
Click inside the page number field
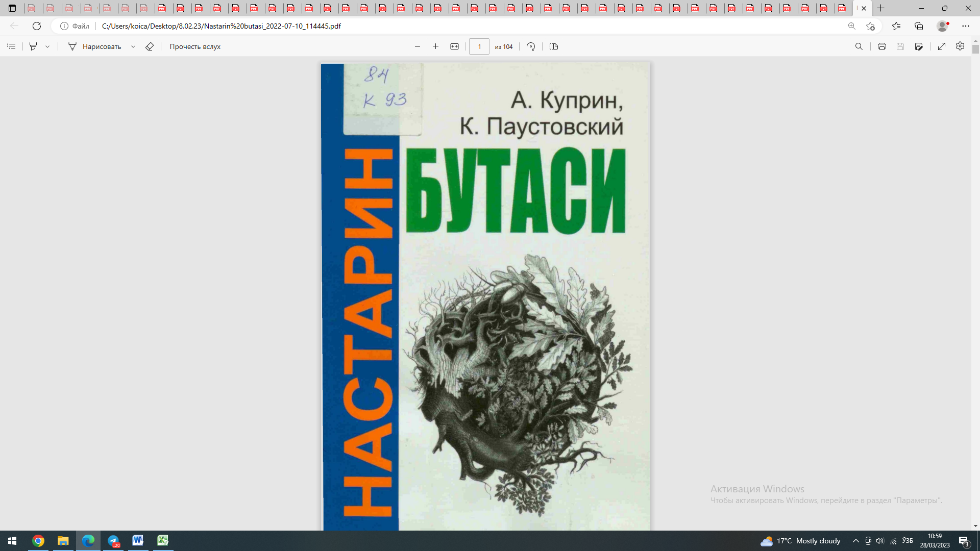pos(479,46)
